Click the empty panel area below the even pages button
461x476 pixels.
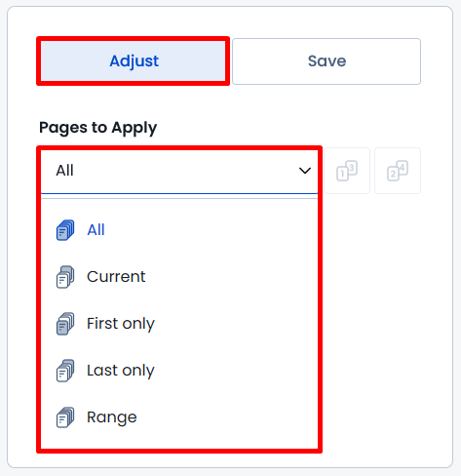click(387, 325)
